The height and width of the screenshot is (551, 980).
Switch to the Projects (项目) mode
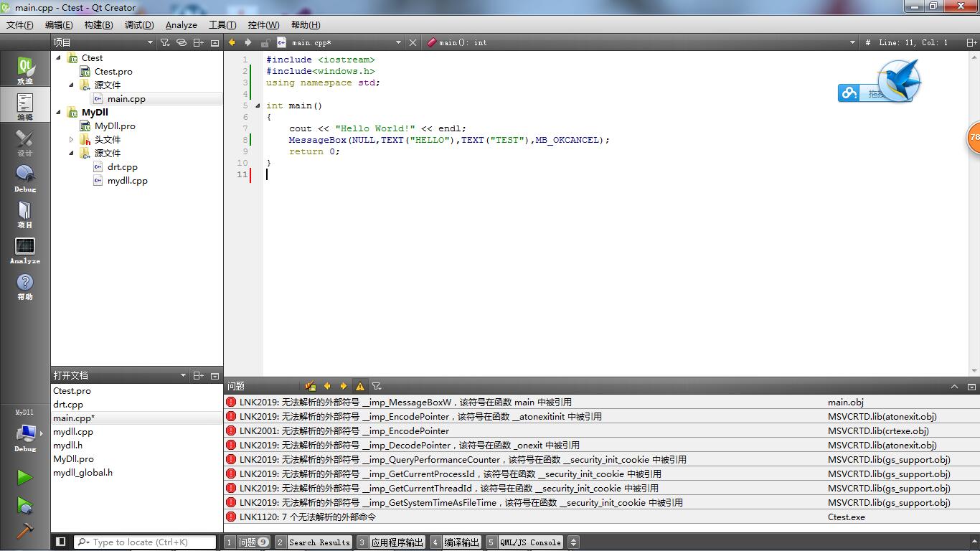click(x=25, y=214)
